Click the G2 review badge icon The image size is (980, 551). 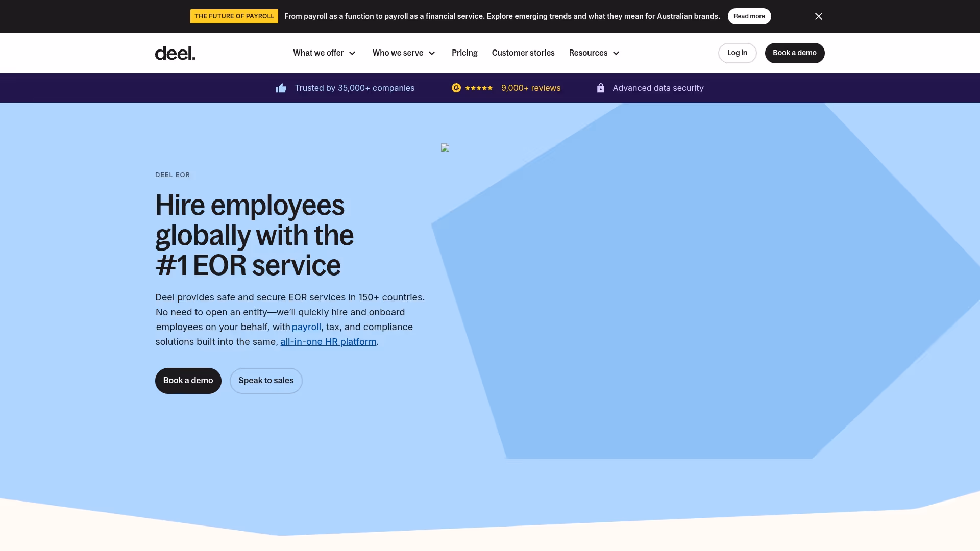coord(456,88)
